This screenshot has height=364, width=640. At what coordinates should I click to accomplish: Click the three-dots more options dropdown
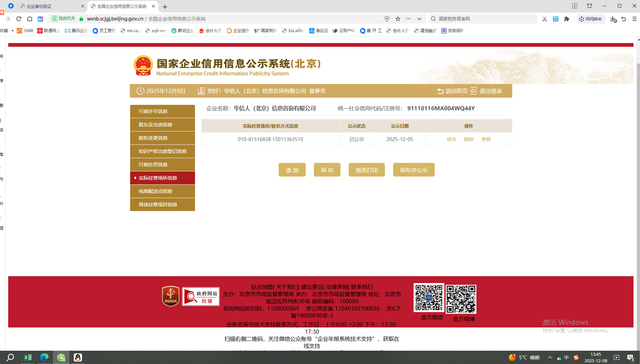tap(408, 19)
